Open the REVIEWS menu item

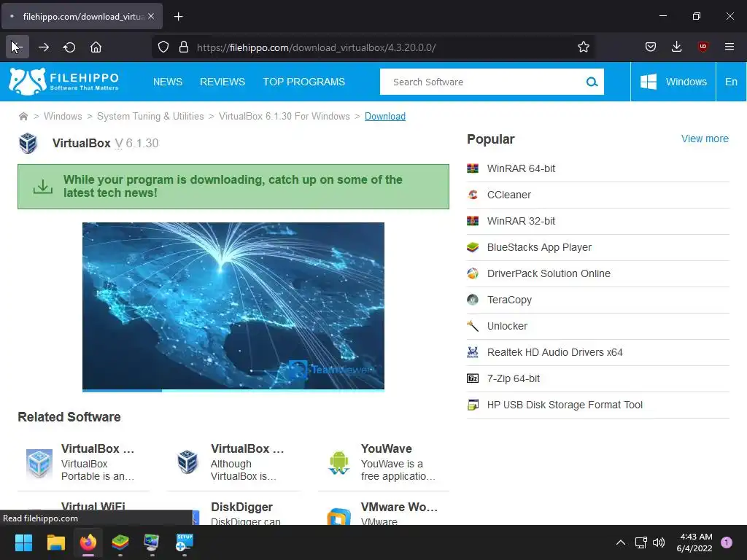[x=222, y=82]
